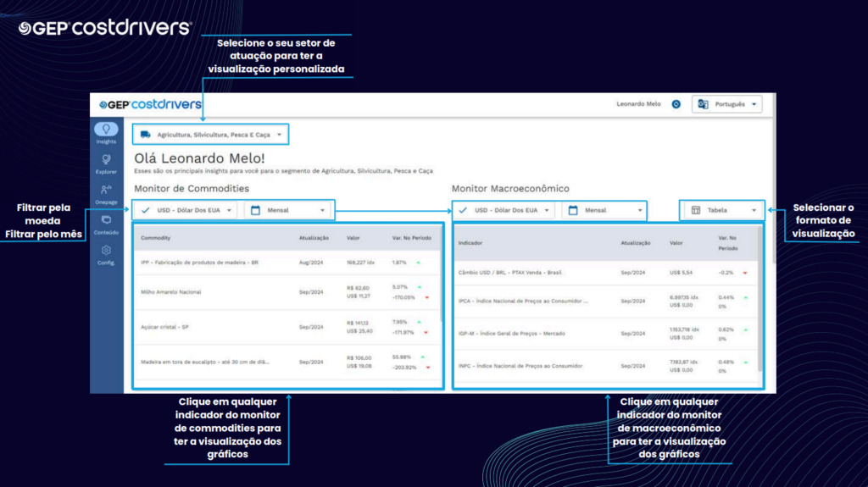Open the Commodities Mensal period dropdown

pos(288,210)
